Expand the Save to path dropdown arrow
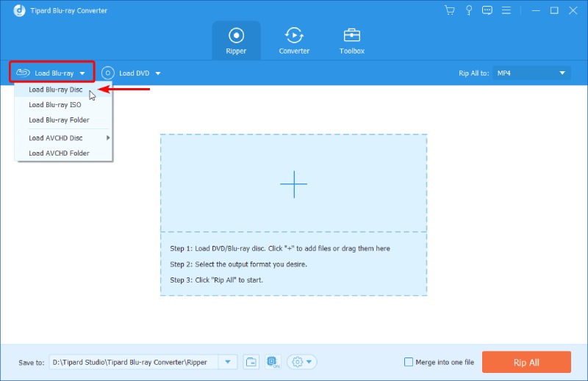 point(228,362)
